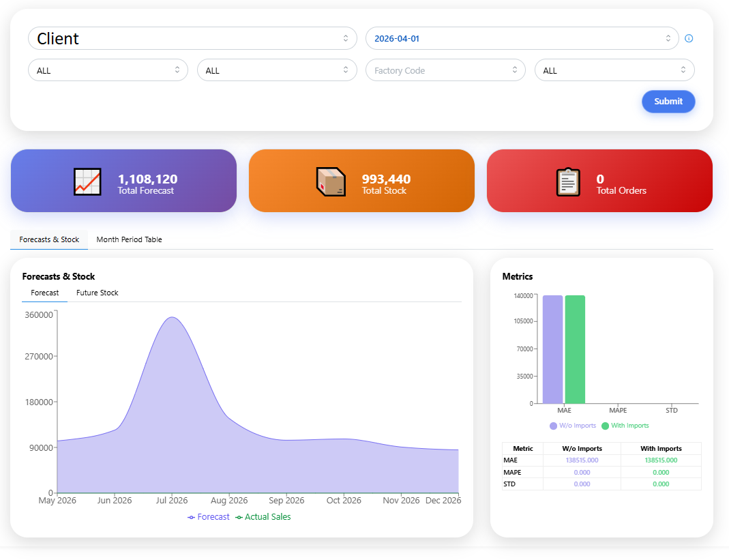729x560 pixels.
Task: Click the purple MAE bar
Action: coord(552,349)
